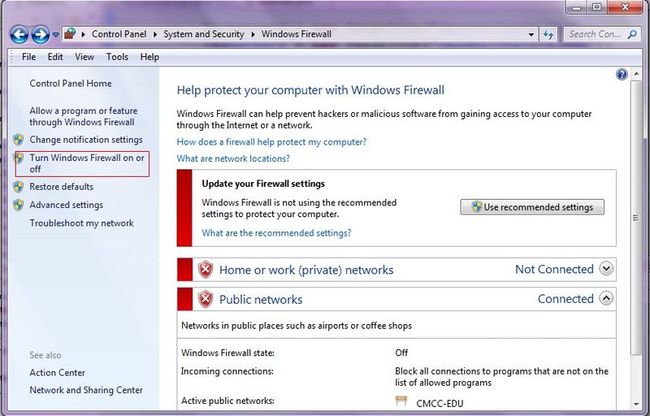The width and height of the screenshot is (650, 416).
Task: Click the vertical scrollbar thumb
Action: 635,218
